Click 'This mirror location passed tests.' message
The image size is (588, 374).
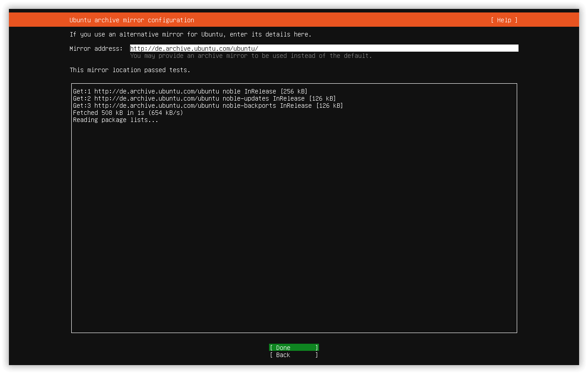pos(130,70)
